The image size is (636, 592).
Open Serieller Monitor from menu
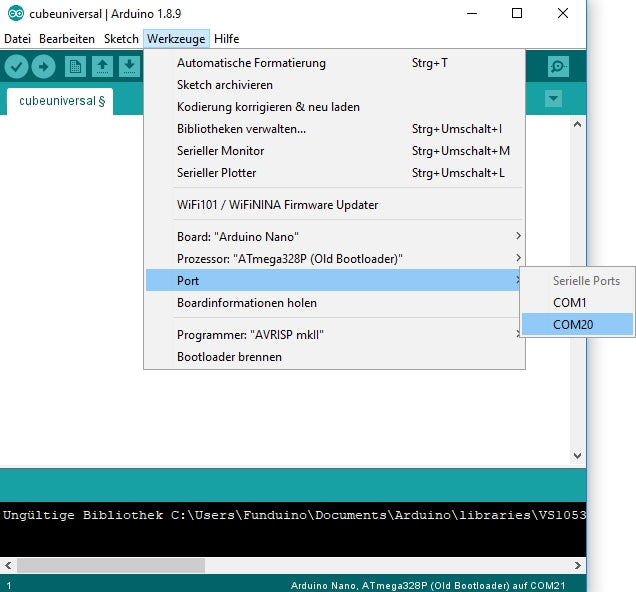coord(335,151)
